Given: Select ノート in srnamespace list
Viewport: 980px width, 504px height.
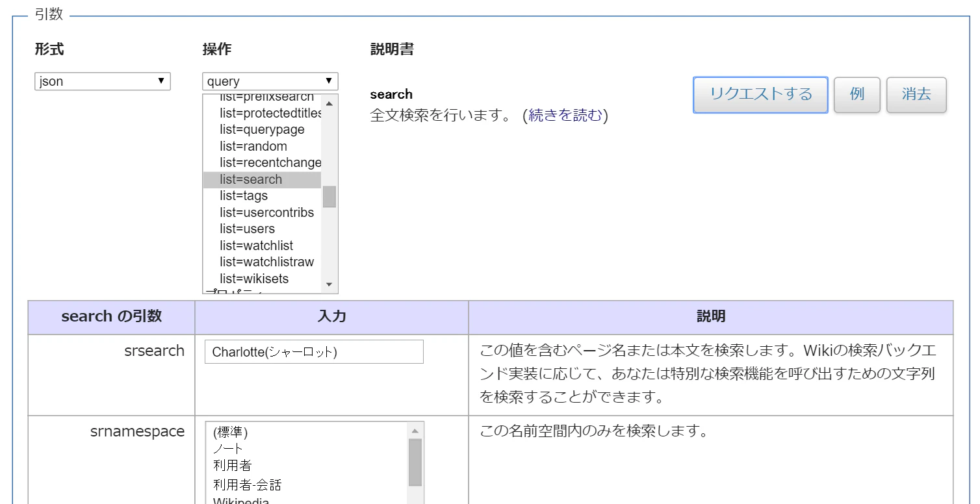Looking at the screenshot, I should [306, 449].
